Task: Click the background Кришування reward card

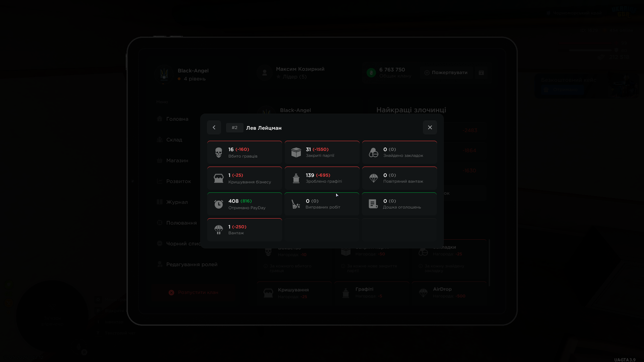Action: [x=295, y=293]
